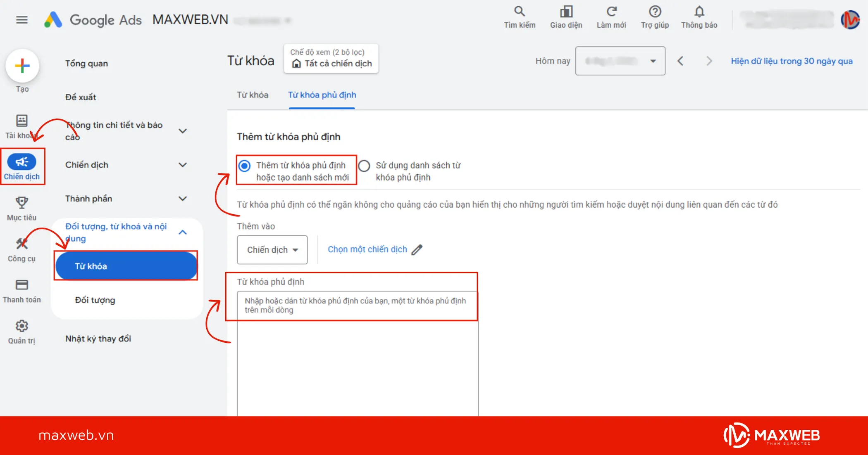Open Giao diện appearance icon

(566, 12)
